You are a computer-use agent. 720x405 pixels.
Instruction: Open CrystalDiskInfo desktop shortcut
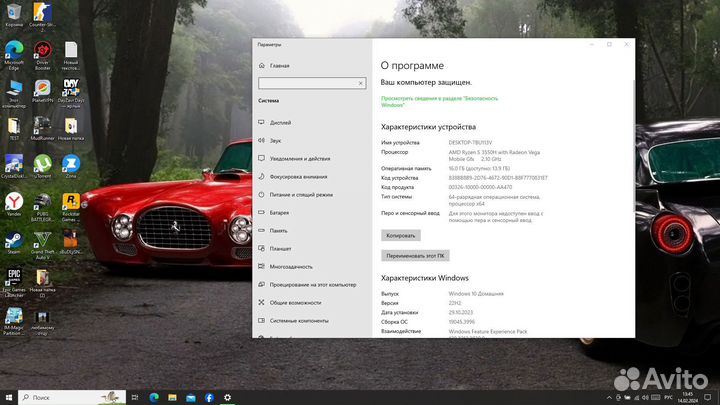click(14, 167)
